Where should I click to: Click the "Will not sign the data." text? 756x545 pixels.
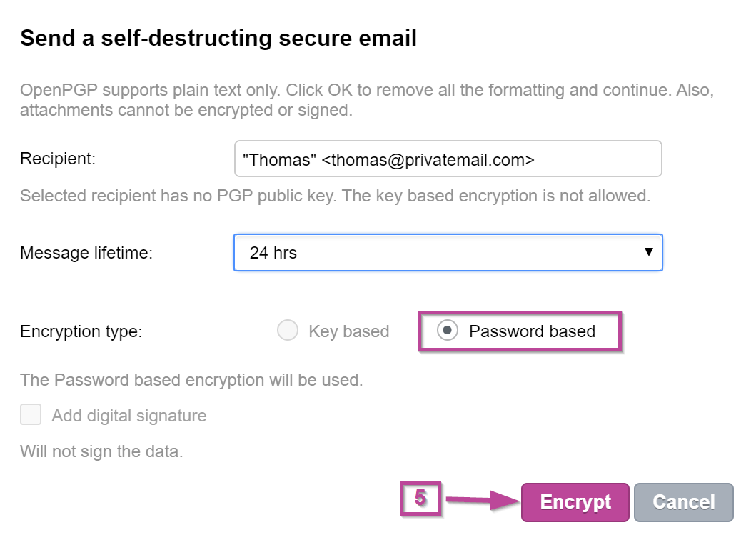(101, 451)
